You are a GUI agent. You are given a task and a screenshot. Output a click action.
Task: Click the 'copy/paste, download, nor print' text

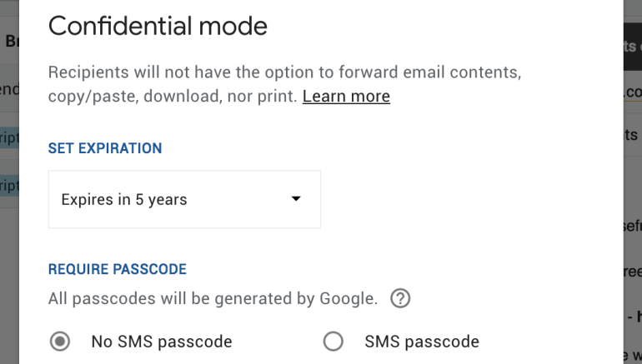pyautogui.click(x=172, y=97)
